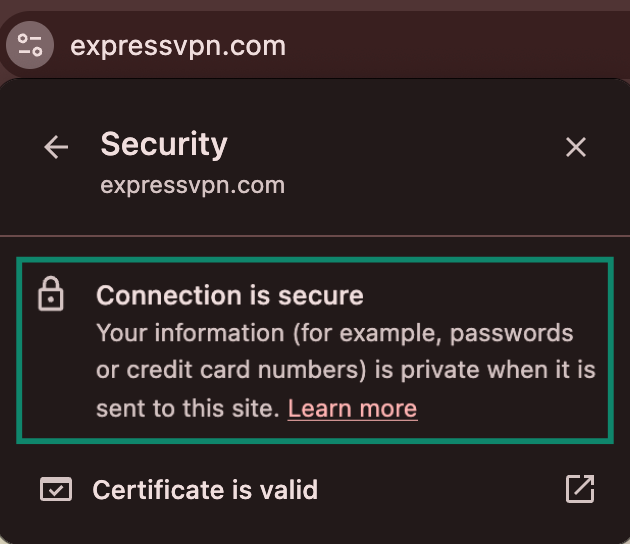Select the Certificate is valid row

[300, 490]
